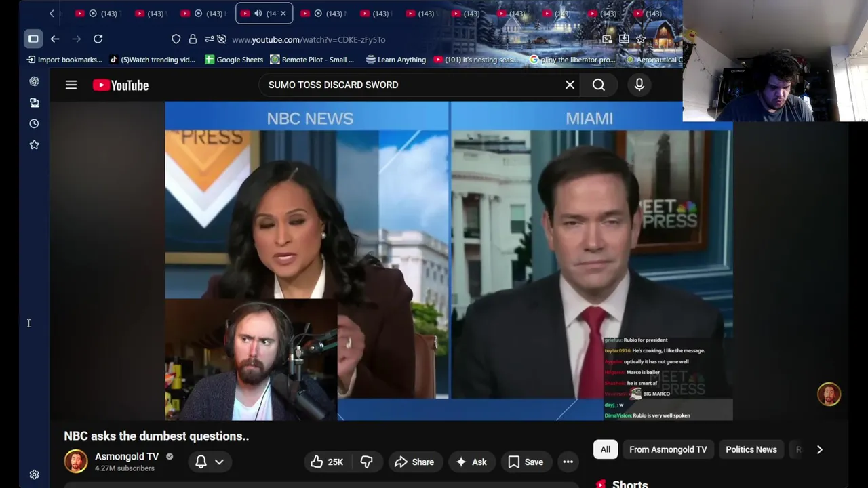
Task: Open the padlock site security info
Action: click(193, 39)
